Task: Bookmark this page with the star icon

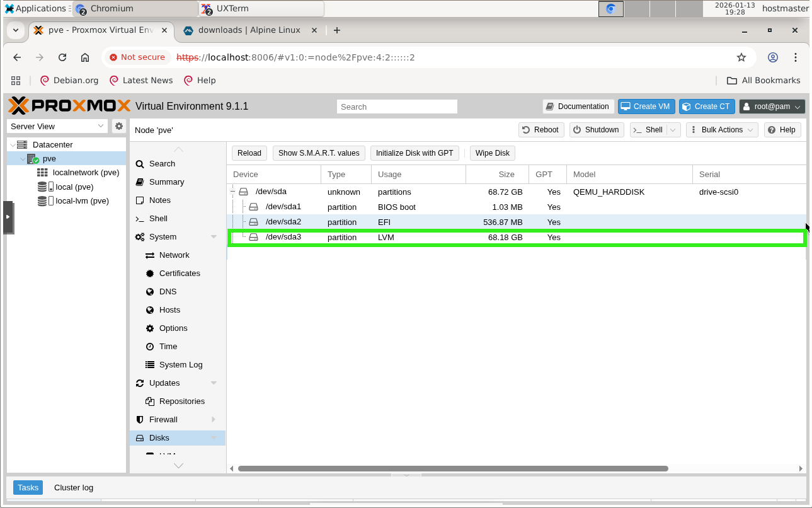Action: [741, 57]
